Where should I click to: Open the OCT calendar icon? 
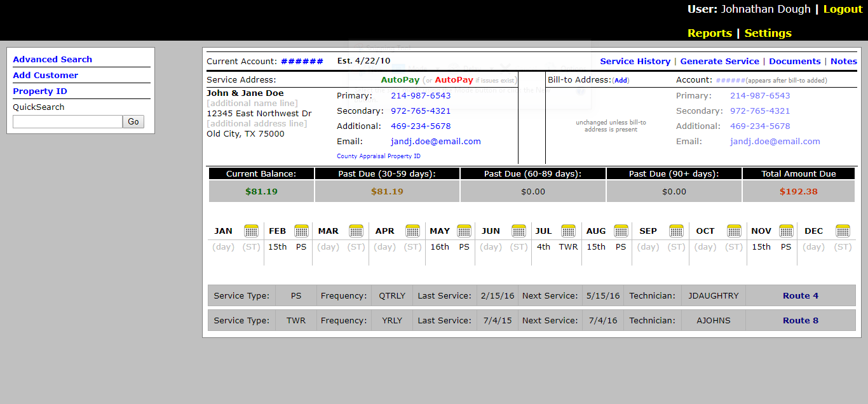click(734, 231)
